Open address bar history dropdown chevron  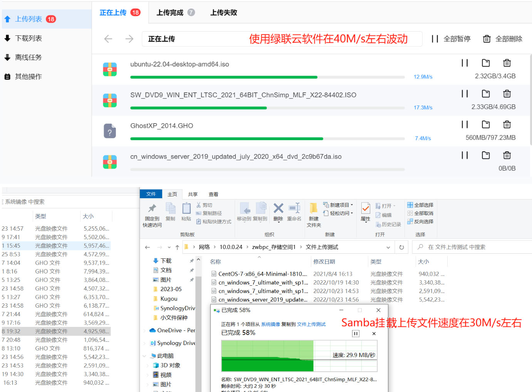(388, 247)
